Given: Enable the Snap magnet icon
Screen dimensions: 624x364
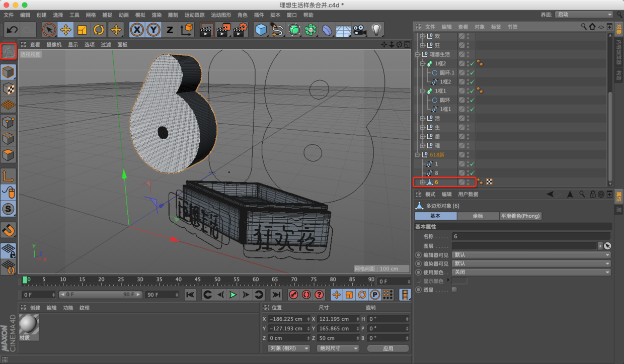Looking at the screenshot, I should (x=9, y=230).
